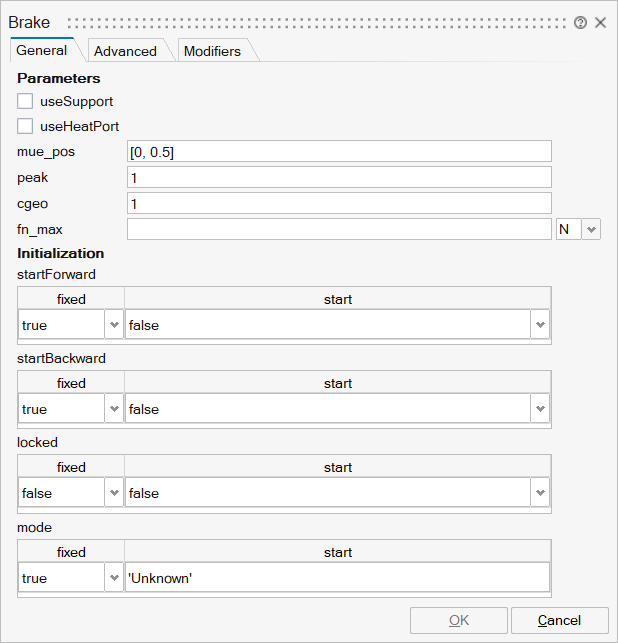
Task: Expand startForward fixed dropdown
Action: (113, 325)
